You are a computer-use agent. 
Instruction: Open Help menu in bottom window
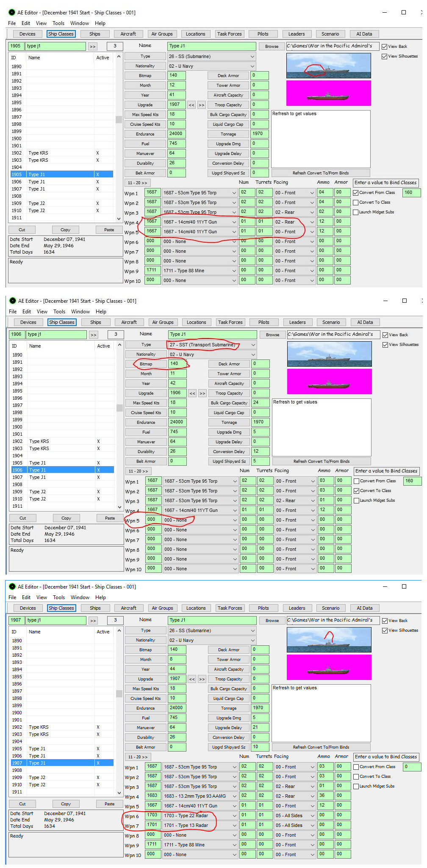pyautogui.click(x=100, y=597)
